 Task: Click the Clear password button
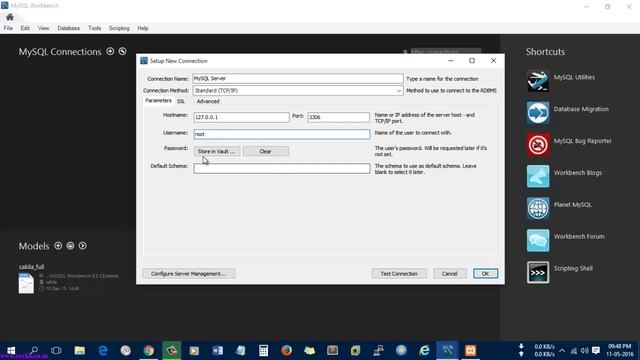point(266,151)
